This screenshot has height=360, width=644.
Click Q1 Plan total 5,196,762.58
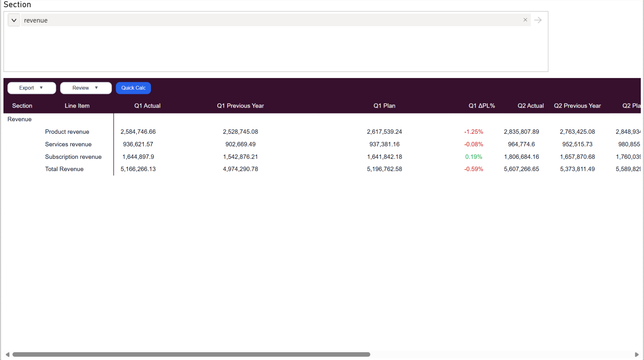coord(384,169)
